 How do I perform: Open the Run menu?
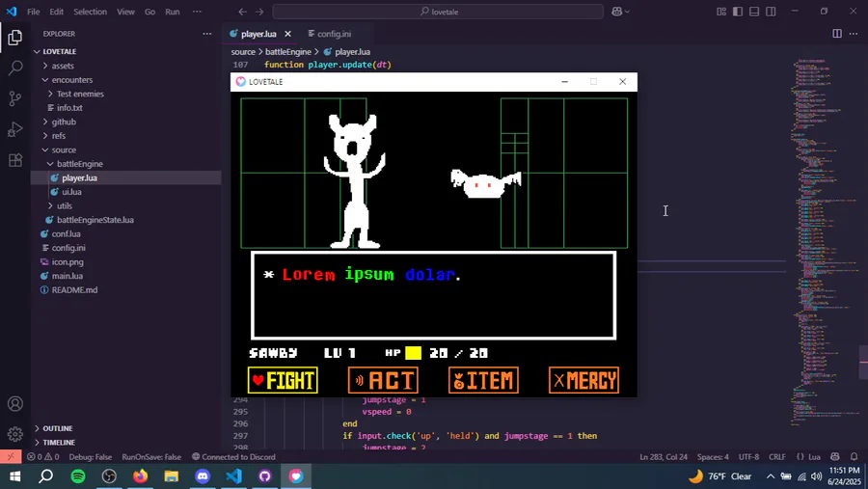(173, 12)
